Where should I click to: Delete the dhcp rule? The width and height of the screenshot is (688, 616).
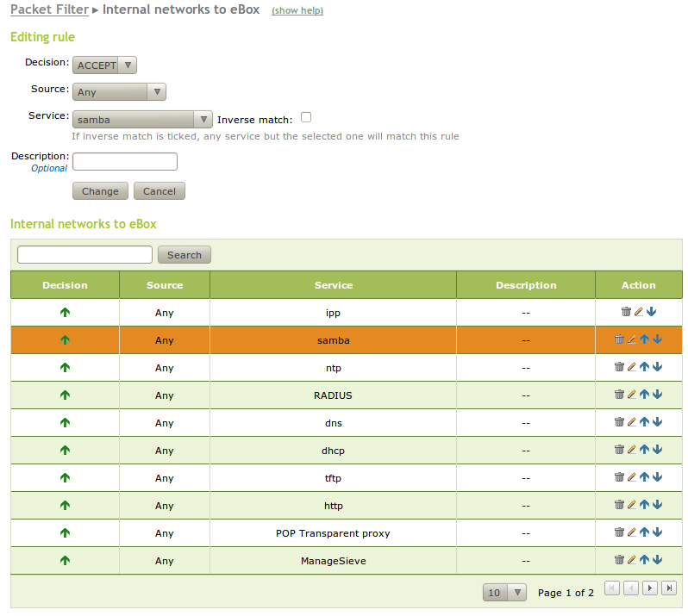coord(619,450)
